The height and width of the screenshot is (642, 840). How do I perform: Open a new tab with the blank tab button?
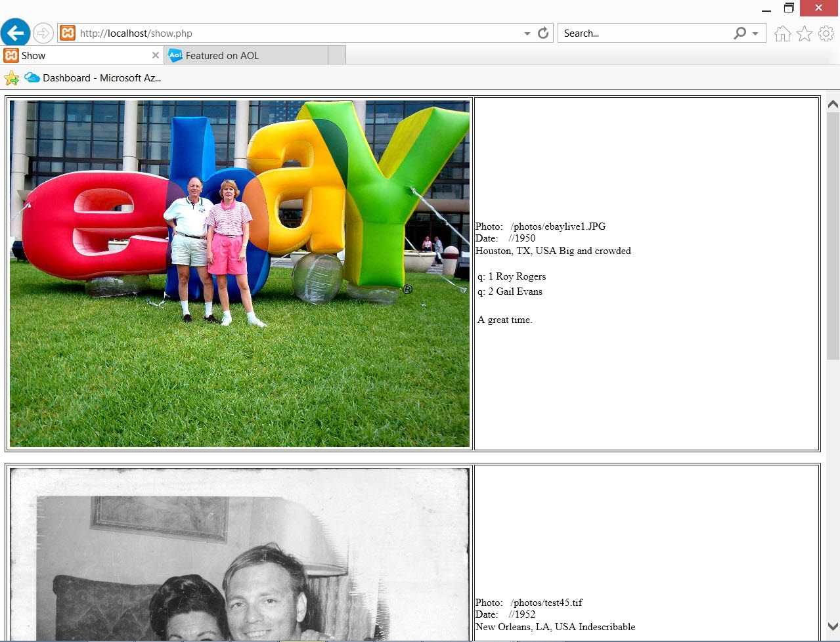click(337, 56)
